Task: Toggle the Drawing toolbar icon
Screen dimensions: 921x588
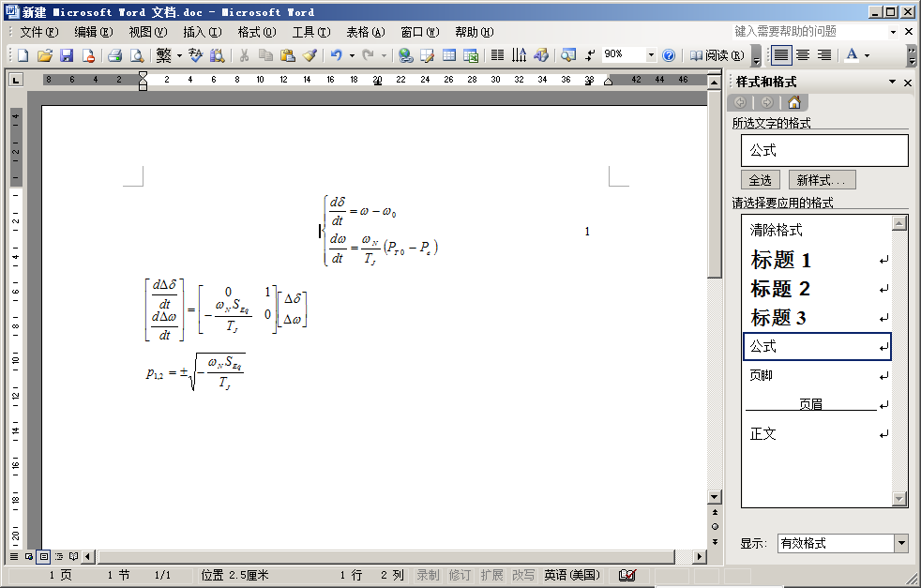Action: tap(541, 55)
